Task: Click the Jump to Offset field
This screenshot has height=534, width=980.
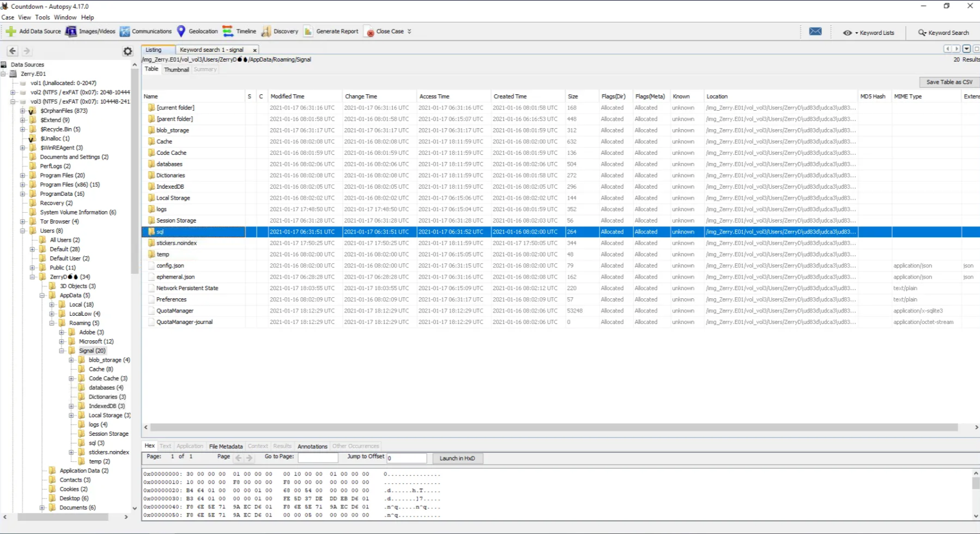Action: click(406, 458)
